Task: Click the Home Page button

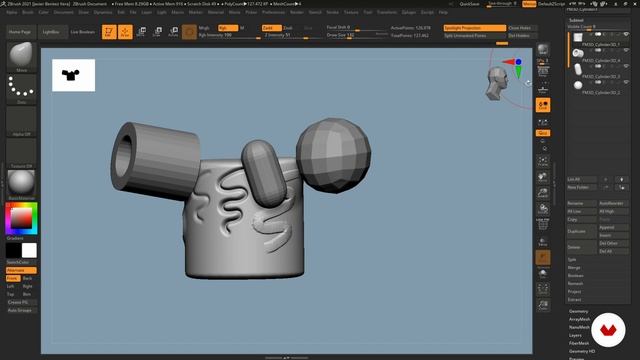Action: point(20,32)
